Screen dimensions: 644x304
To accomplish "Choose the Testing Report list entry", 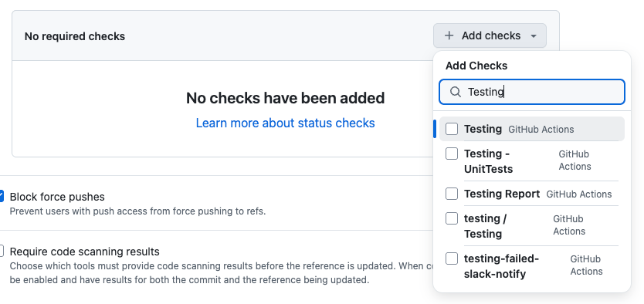I will 532,194.
